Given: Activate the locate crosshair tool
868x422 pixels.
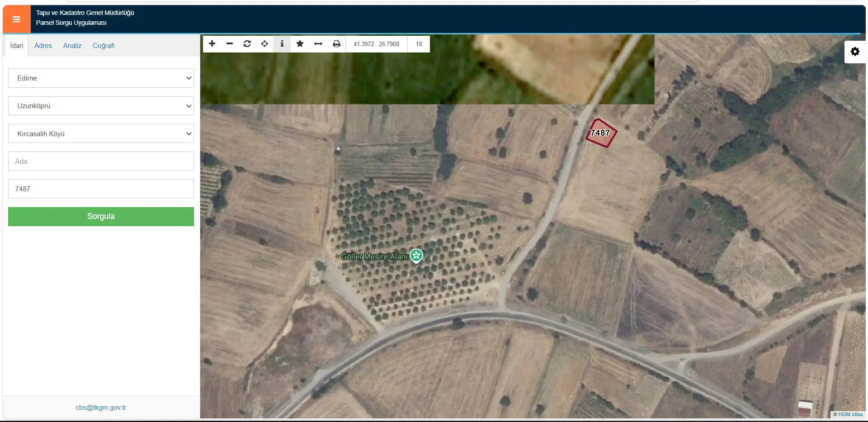Looking at the screenshot, I should [x=264, y=43].
